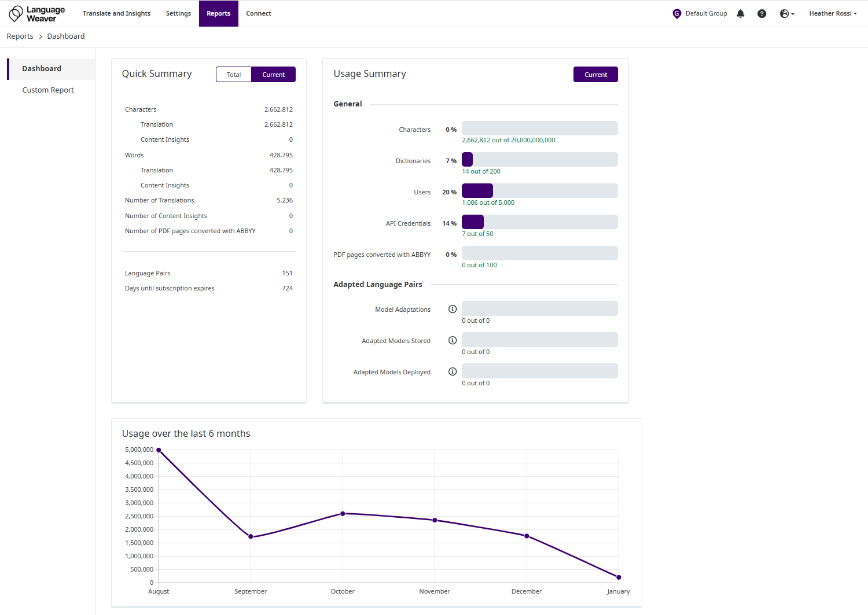
Task: Go to the Settings menu
Action: (x=178, y=13)
